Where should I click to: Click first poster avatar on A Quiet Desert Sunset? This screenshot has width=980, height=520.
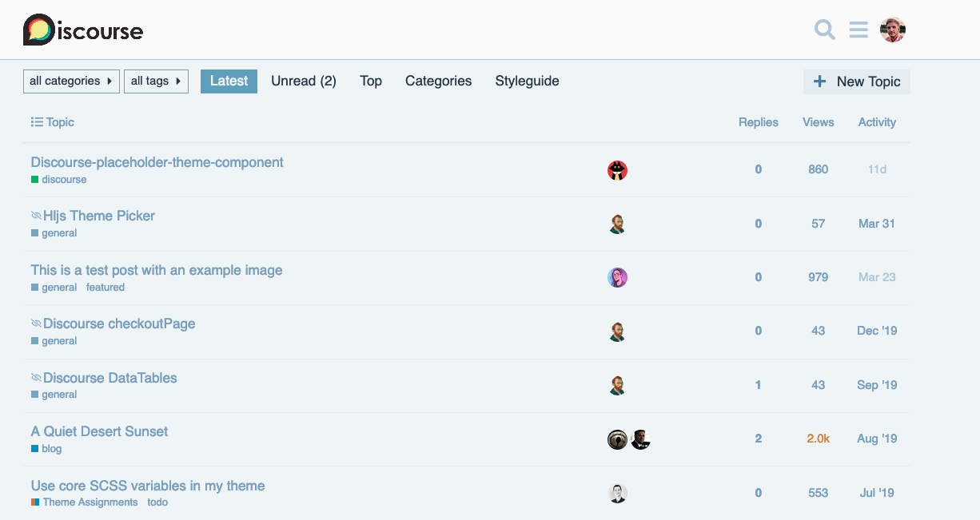[617, 439]
